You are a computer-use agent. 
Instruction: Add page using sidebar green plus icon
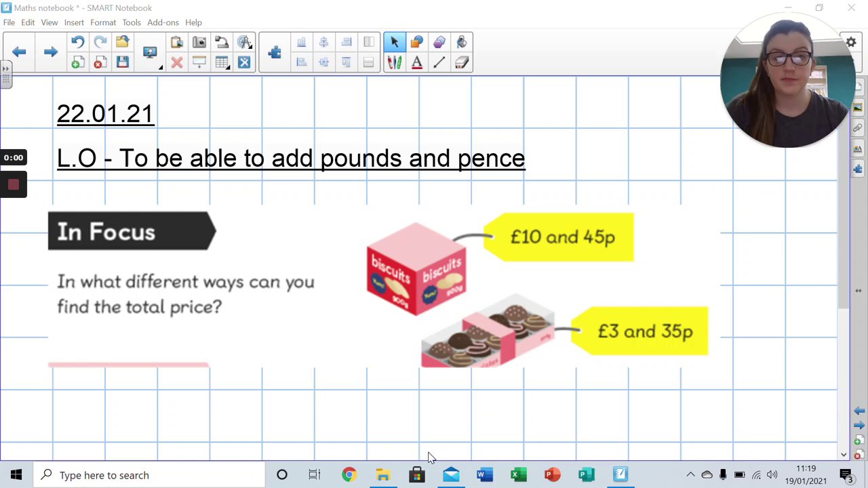point(859,441)
